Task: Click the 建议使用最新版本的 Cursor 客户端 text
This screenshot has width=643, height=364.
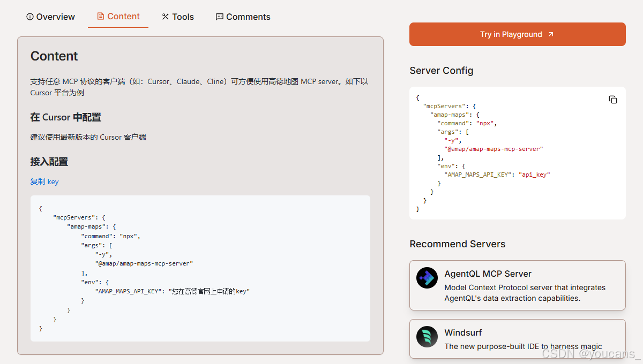Action: [x=88, y=137]
